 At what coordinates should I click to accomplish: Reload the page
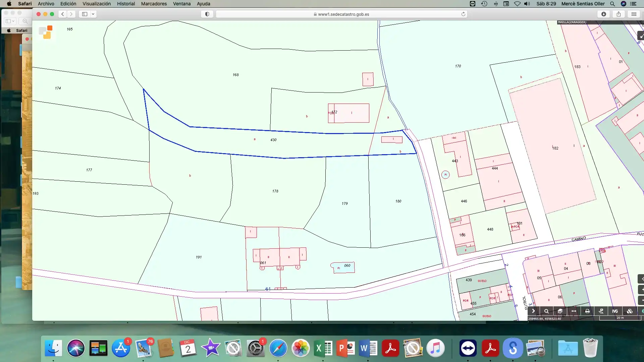463,14
